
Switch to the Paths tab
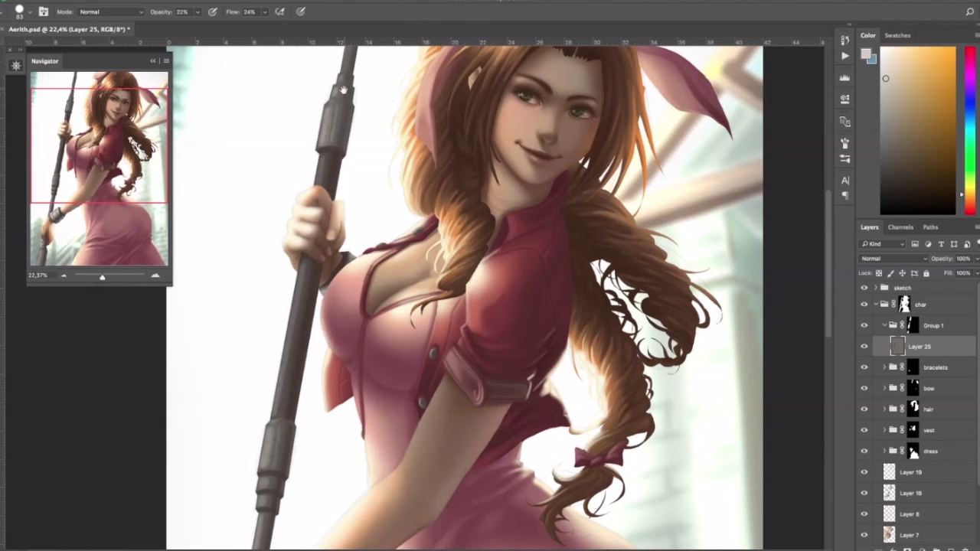(930, 227)
